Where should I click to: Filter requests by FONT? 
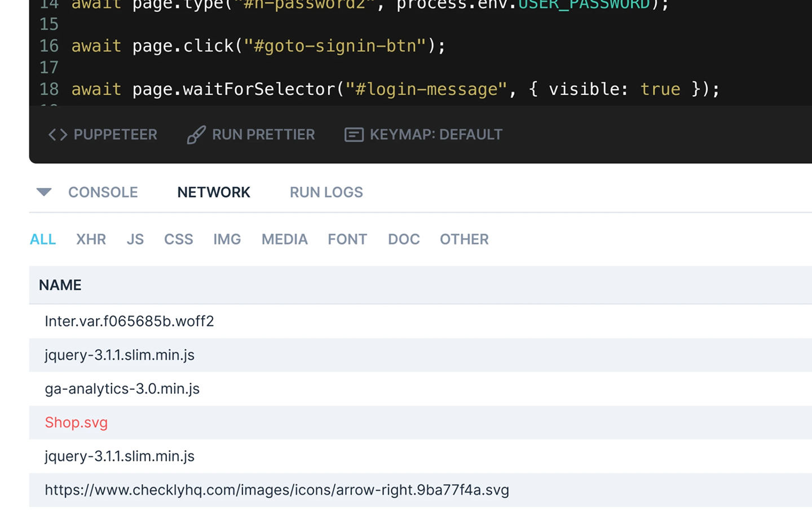[347, 239]
